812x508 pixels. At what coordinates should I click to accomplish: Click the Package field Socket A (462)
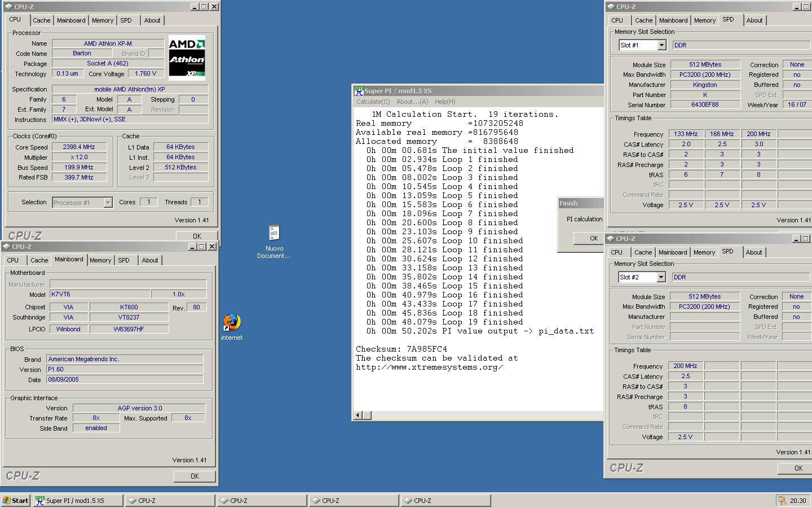pyautogui.click(x=108, y=63)
